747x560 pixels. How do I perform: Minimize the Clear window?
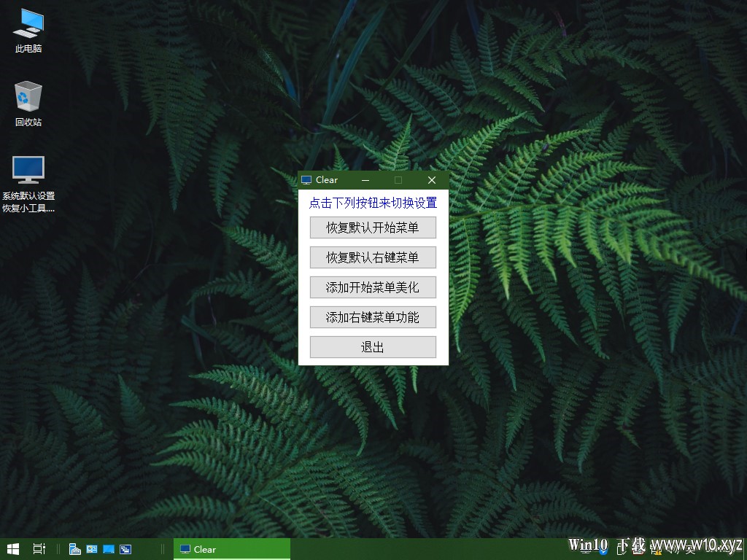(365, 180)
